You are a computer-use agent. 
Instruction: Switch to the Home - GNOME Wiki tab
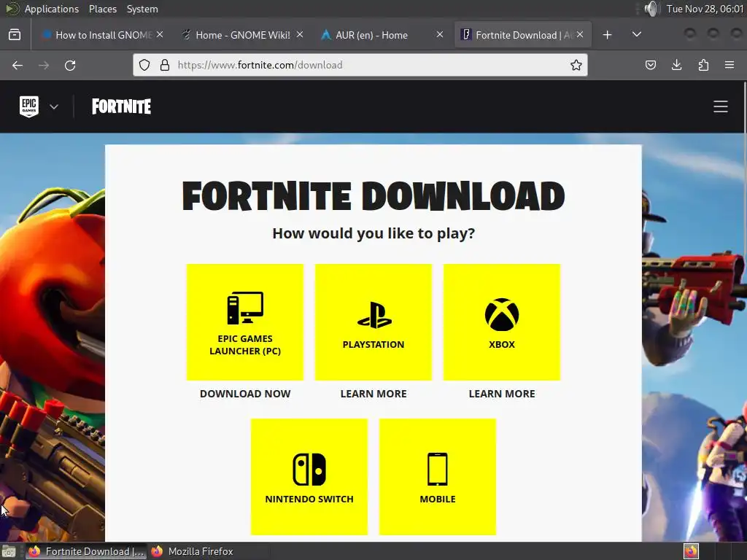[243, 35]
